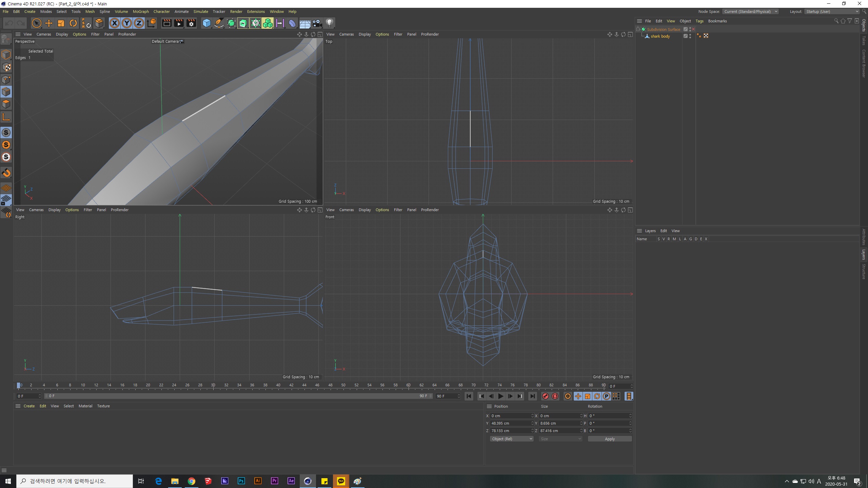This screenshot has height=488, width=868.
Task: Toggle Parameter (P) keyframe recording
Action: tap(607, 396)
